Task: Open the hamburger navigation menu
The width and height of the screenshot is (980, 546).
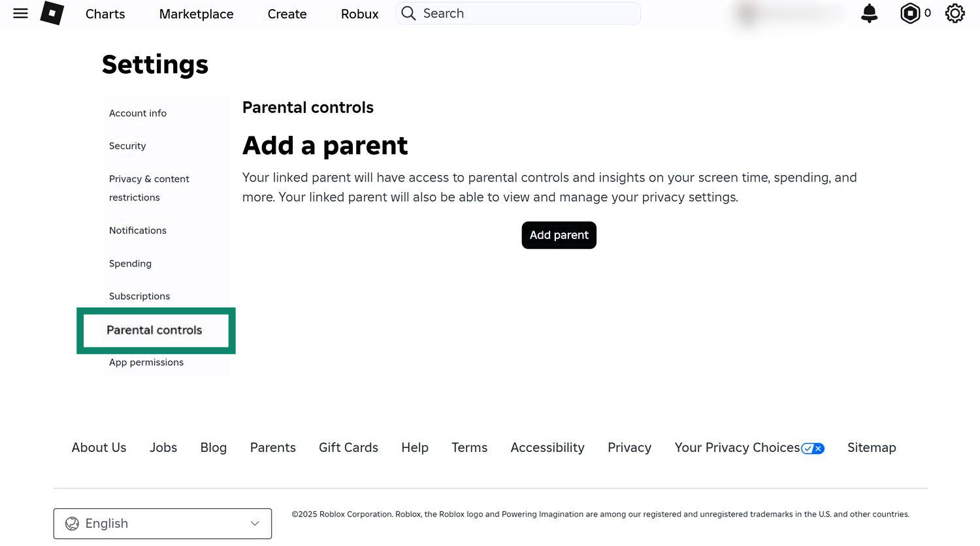Action: pyautogui.click(x=20, y=13)
